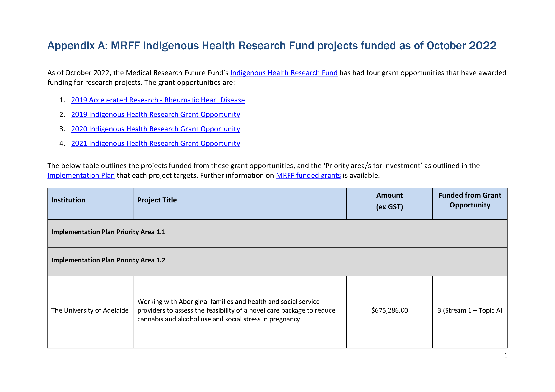Click the Funded from Grant Opportunity header
555x392 pixels.
click(470, 204)
